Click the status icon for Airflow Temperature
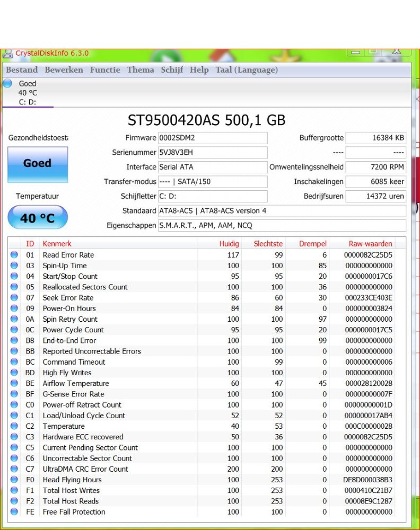Screen dimensions: 420x530 pyautogui.click(x=14, y=383)
